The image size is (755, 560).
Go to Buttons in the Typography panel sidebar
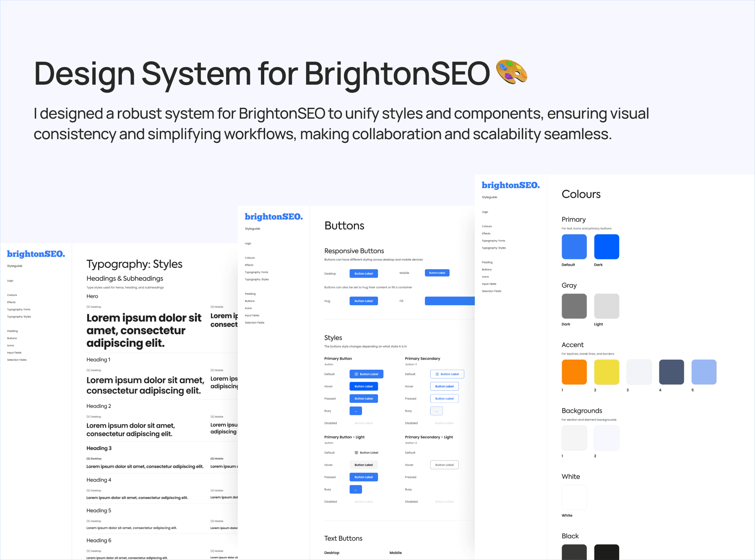pyautogui.click(x=12, y=338)
